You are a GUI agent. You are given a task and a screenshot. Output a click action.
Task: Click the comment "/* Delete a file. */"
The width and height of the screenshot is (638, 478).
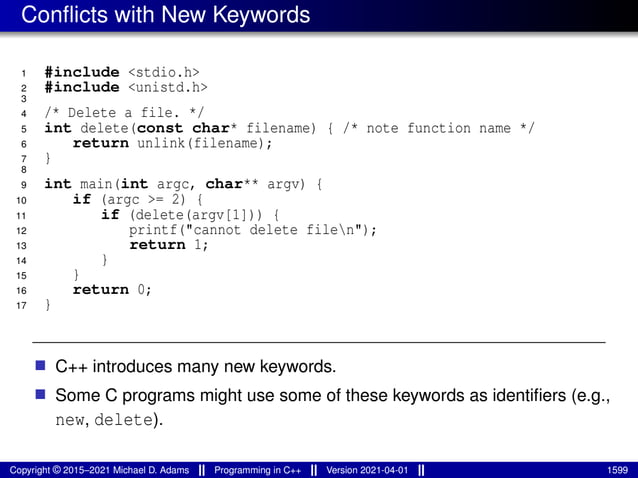click(x=124, y=113)
